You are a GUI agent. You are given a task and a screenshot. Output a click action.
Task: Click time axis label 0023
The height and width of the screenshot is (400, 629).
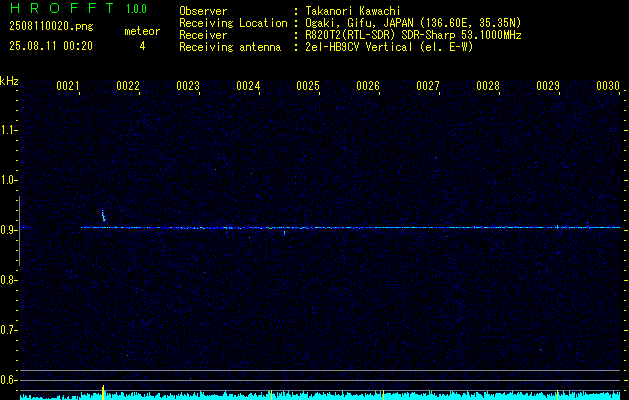point(188,86)
